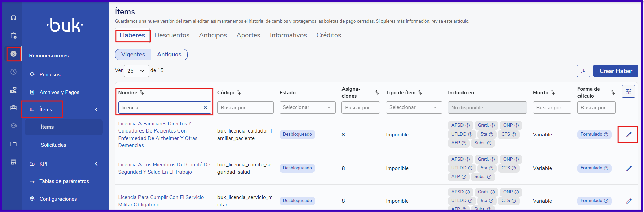Open the 'este artículo' link
The width and height of the screenshot is (644, 212).
456,21
